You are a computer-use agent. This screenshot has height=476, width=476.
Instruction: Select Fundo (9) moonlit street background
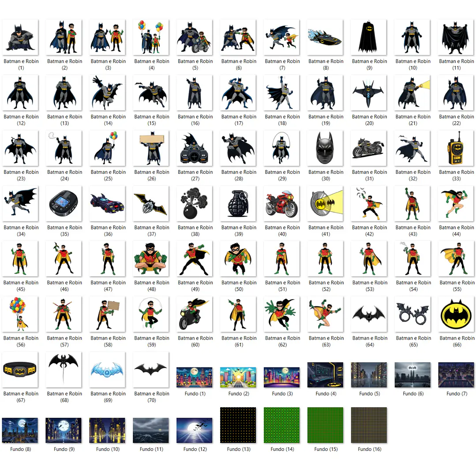(x=64, y=431)
